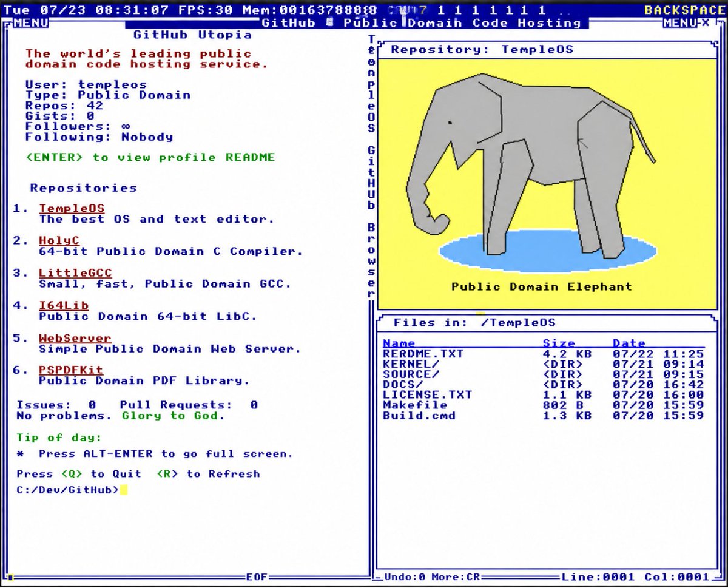The height and width of the screenshot is (588, 728).
Task: Open the HolyC repository link
Action: click(x=59, y=241)
